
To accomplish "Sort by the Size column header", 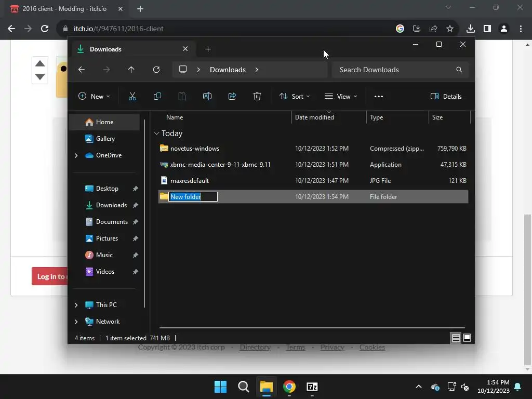I will click(x=437, y=117).
